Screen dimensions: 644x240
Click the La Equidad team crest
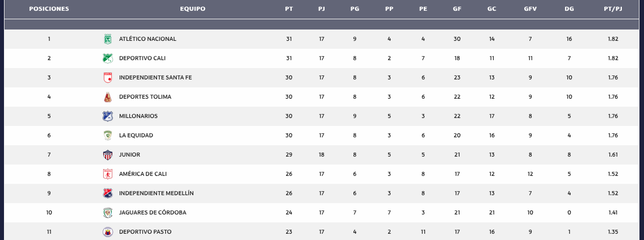107,136
